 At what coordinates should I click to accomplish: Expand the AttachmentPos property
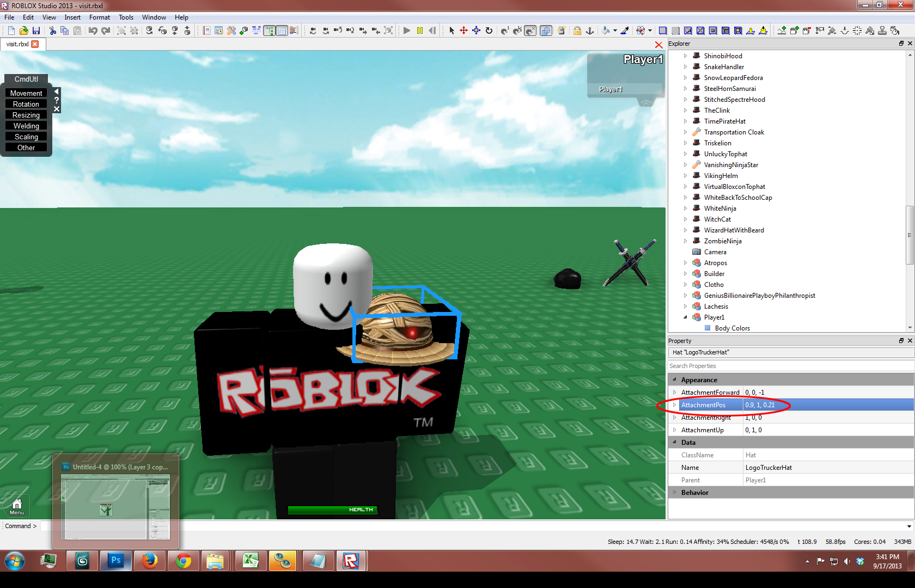(x=674, y=405)
